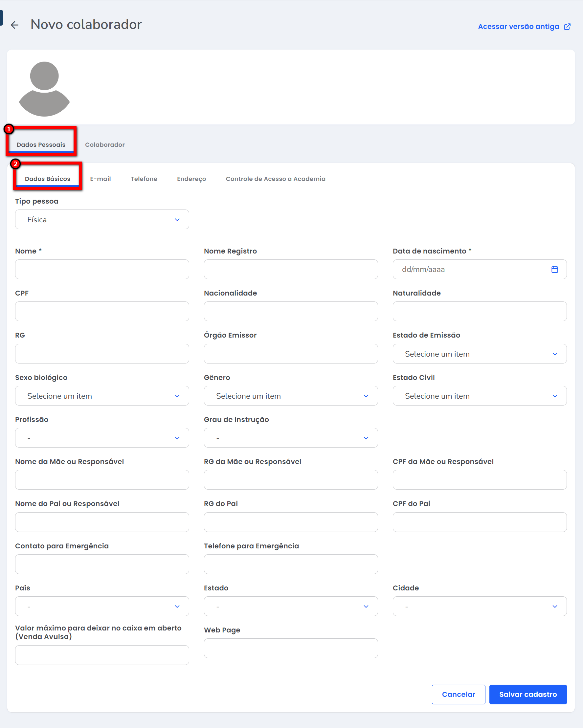Go to the Endereço sub-tab
This screenshot has height=728, width=583.
click(191, 179)
